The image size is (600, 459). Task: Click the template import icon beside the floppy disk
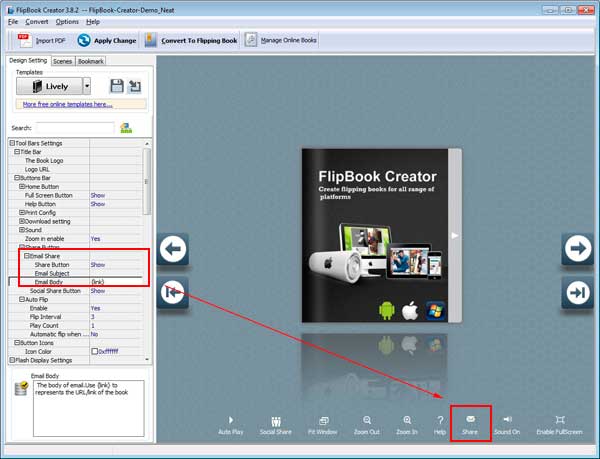pos(135,86)
